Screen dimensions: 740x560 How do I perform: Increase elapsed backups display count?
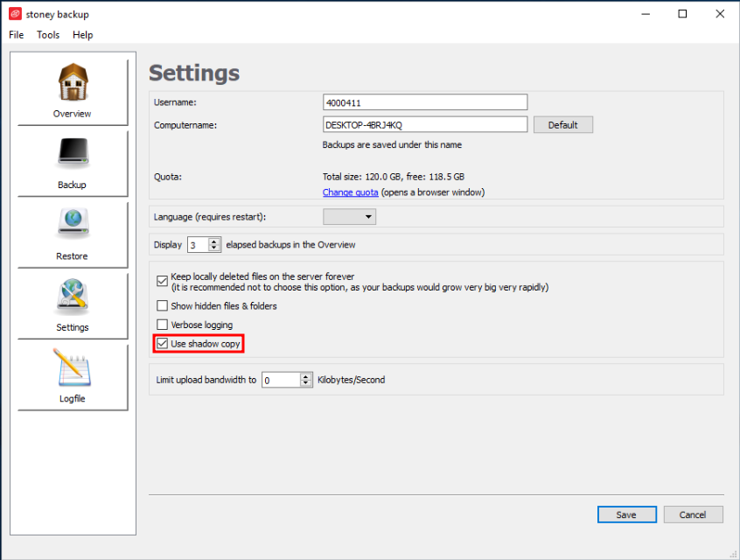[214, 241]
